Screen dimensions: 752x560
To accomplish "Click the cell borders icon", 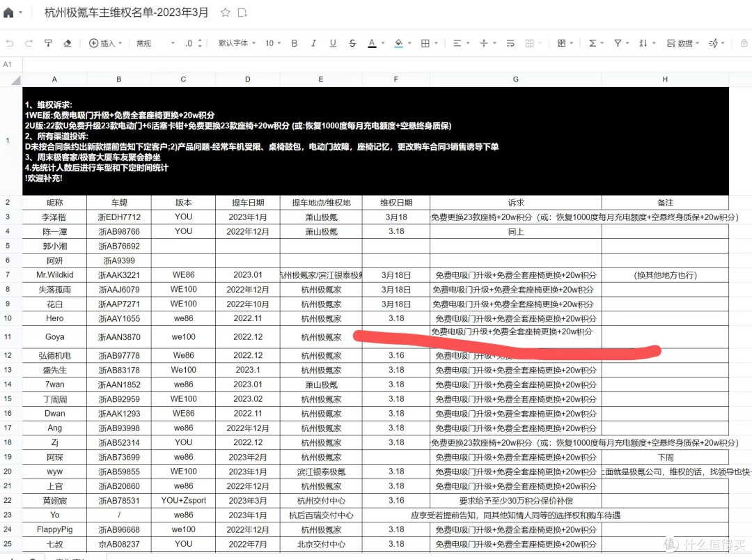I will (425, 43).
